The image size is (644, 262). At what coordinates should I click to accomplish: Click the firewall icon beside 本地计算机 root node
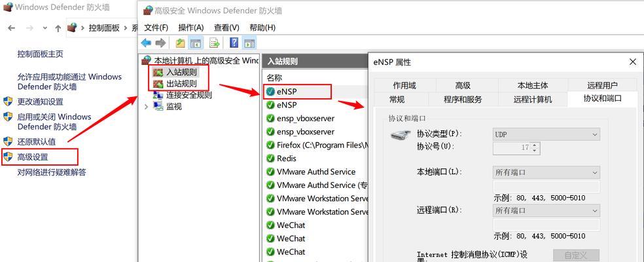(146, 61)
